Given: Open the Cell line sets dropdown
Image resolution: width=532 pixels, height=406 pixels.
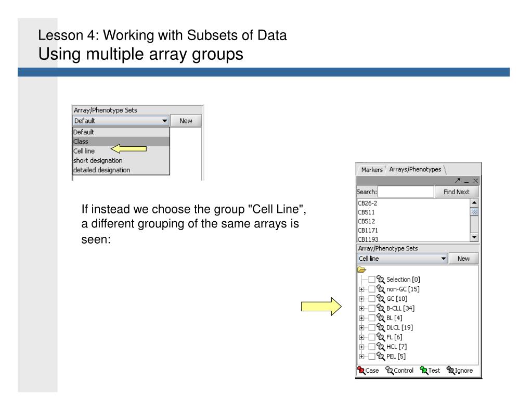Looking at the screenshot, I should [x=403, y=258].
